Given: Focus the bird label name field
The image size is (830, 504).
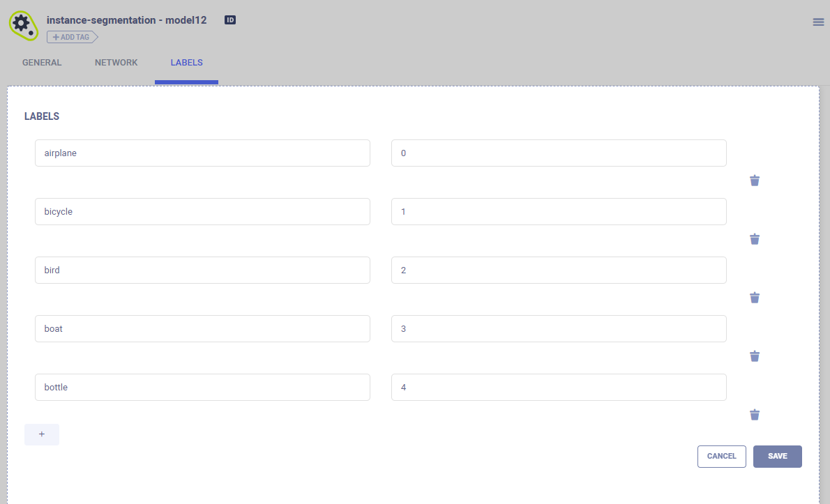Looking at the screenshot, I should pos(202,270).
